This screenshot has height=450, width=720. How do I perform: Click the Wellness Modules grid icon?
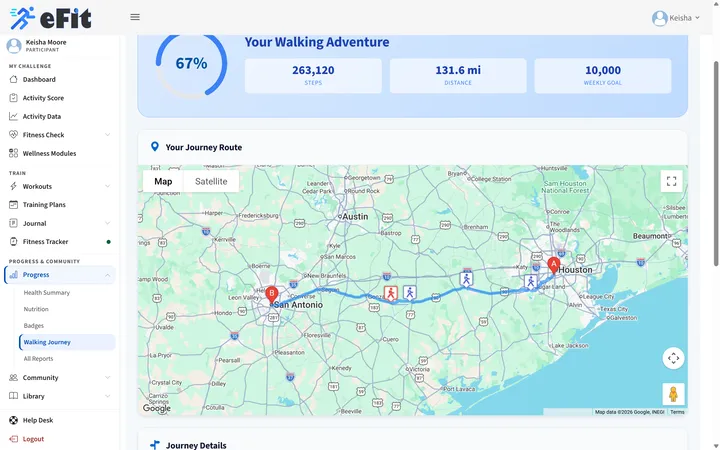click(13, 153)
